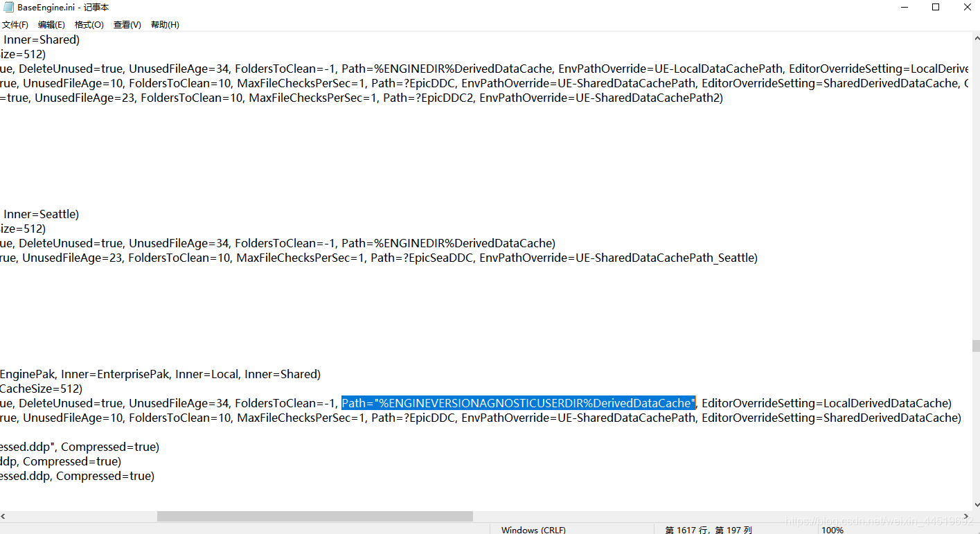The width and height of the screenshot is (980, 534).
Task: Open the 帮助(H) menu
Action: pos(165,24)
